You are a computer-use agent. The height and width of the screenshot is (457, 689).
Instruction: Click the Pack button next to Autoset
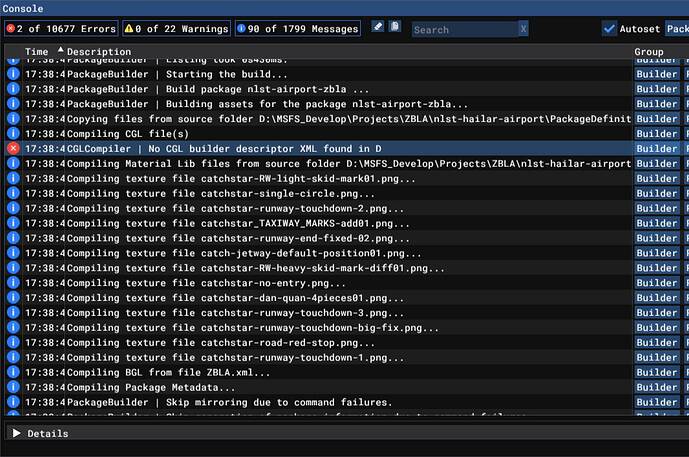pyautogui.click(x=677, y=29)
